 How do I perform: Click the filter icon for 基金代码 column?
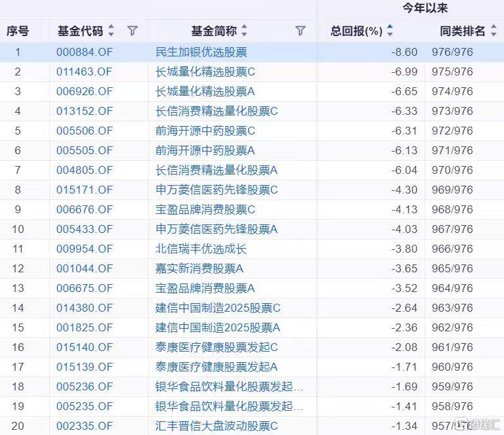click(x=133, y=31)
